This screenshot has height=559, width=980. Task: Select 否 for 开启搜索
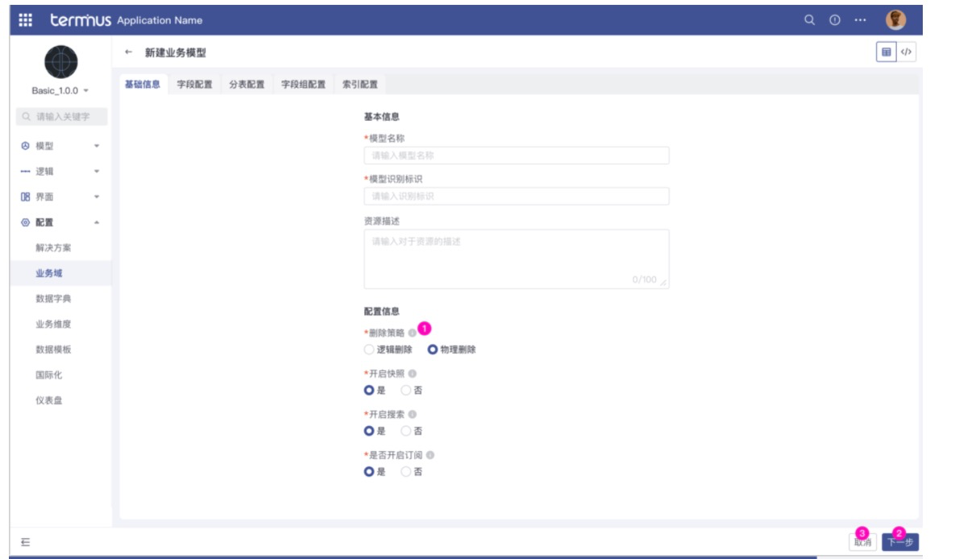coord(406,431)
